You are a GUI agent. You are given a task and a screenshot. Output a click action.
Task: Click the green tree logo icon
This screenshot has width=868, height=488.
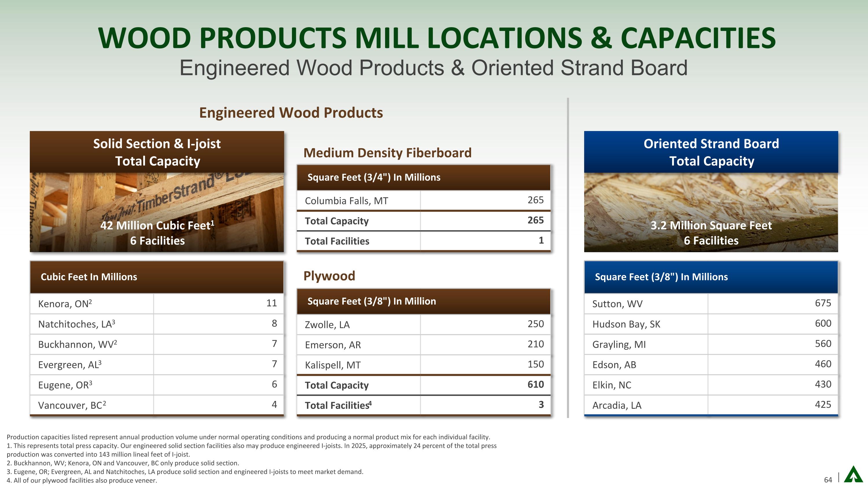coord(854,475)
